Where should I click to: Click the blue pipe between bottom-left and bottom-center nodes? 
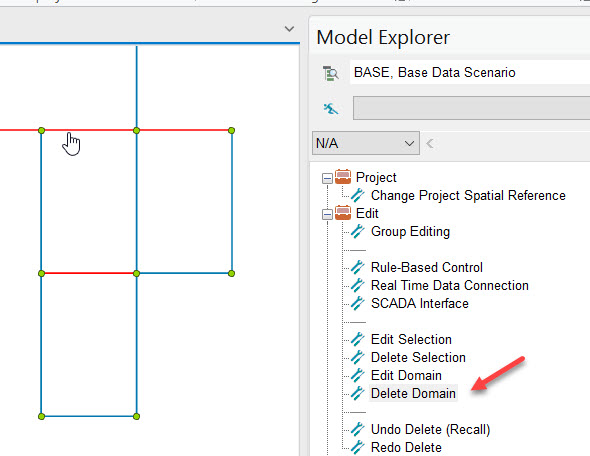(89, 416)
